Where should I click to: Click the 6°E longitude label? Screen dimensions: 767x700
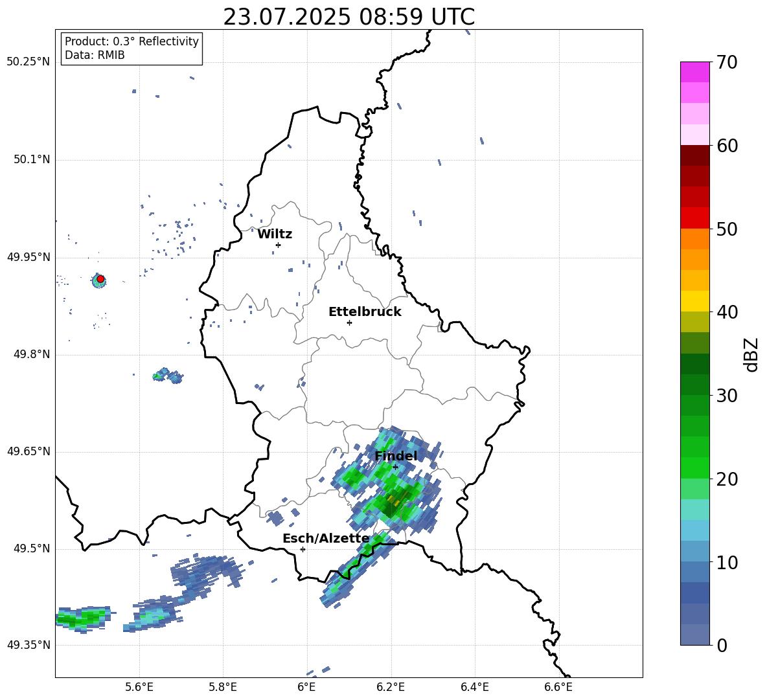(x=306, y=687)
